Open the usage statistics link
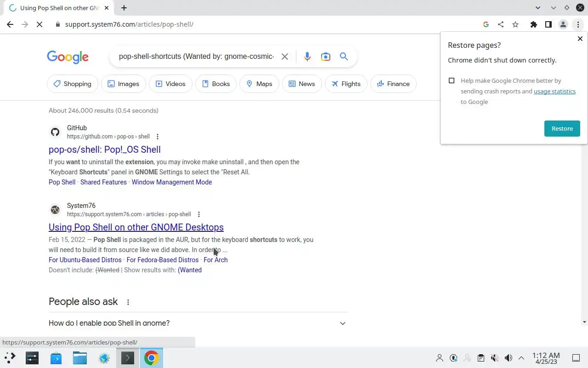588x368 pixels. point(554,91)
